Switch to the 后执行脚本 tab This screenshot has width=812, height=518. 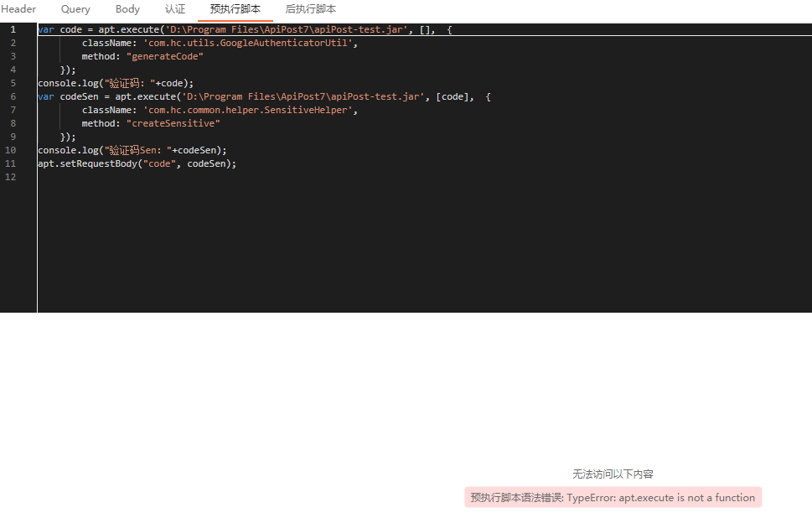pyautogui.click(x=310, y=9)
